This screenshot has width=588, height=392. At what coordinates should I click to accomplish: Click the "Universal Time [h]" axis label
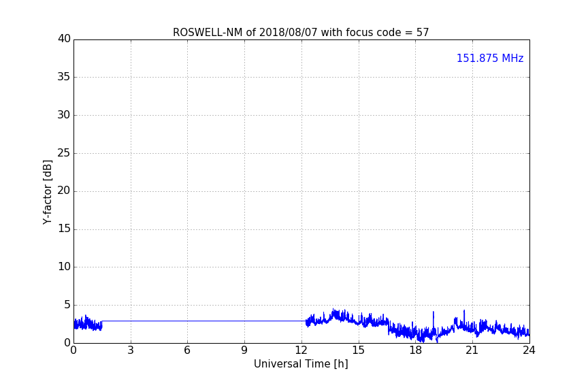301,364
